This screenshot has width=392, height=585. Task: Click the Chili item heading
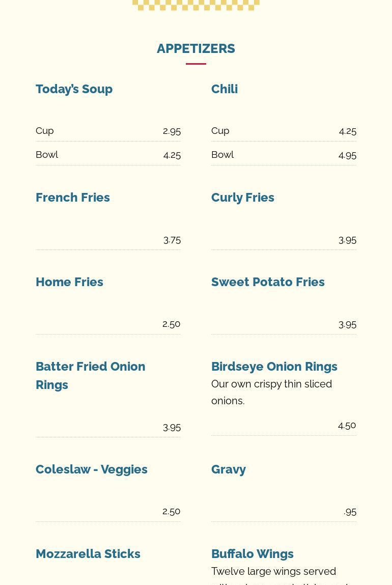click(x=225, y=89)
